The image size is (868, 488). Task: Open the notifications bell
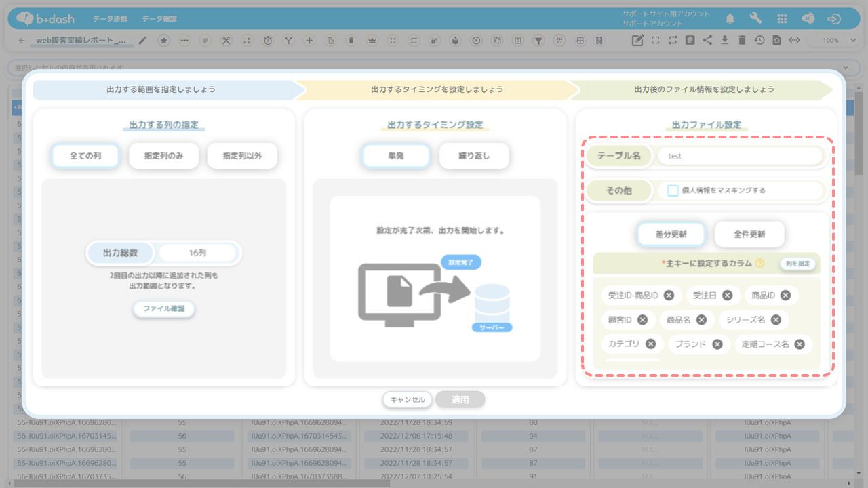point(730,18)
